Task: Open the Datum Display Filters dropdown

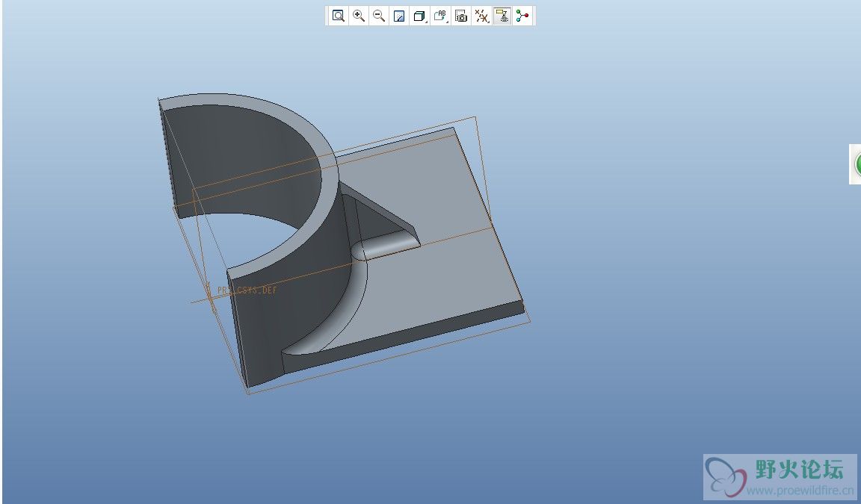Action: point(481,16)
